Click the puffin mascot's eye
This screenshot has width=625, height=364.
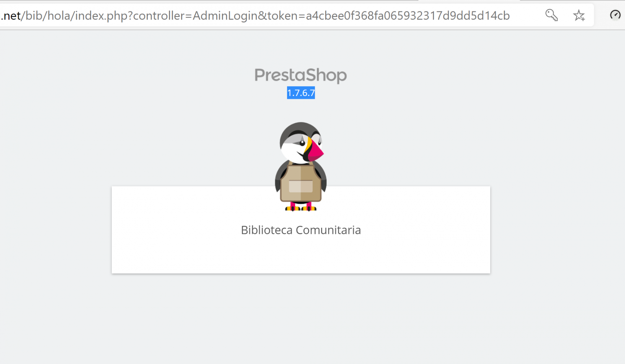click(x=302, y=142)
